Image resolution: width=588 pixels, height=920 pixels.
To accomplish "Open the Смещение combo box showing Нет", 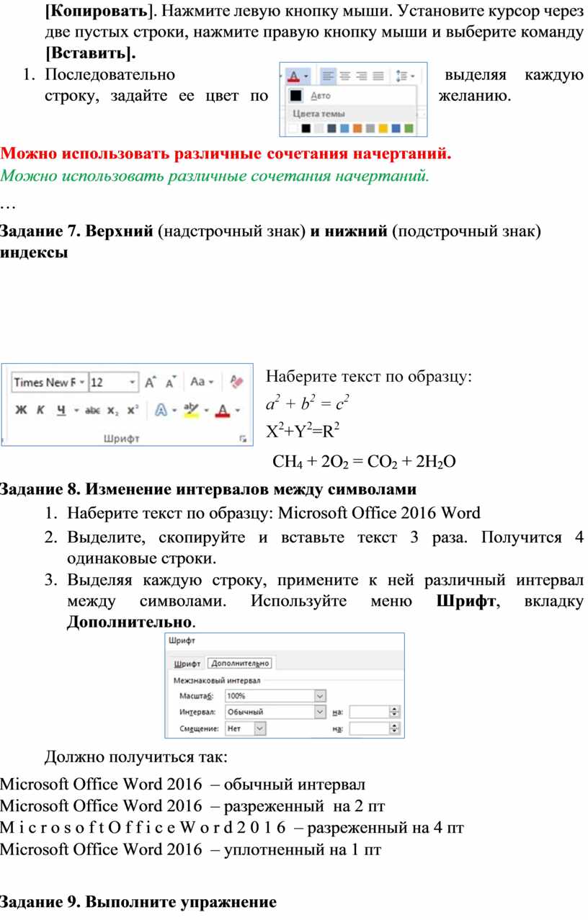I will point(245,728).
